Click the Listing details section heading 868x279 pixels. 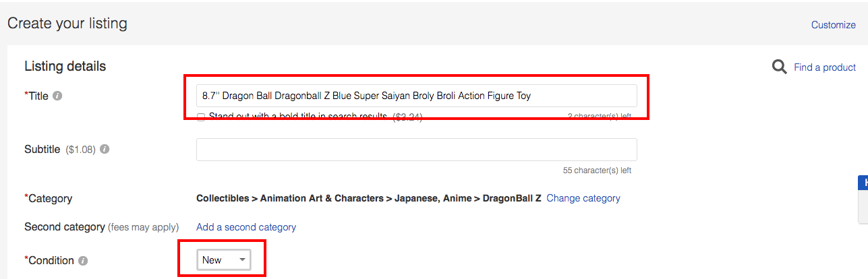click(65, 66)
